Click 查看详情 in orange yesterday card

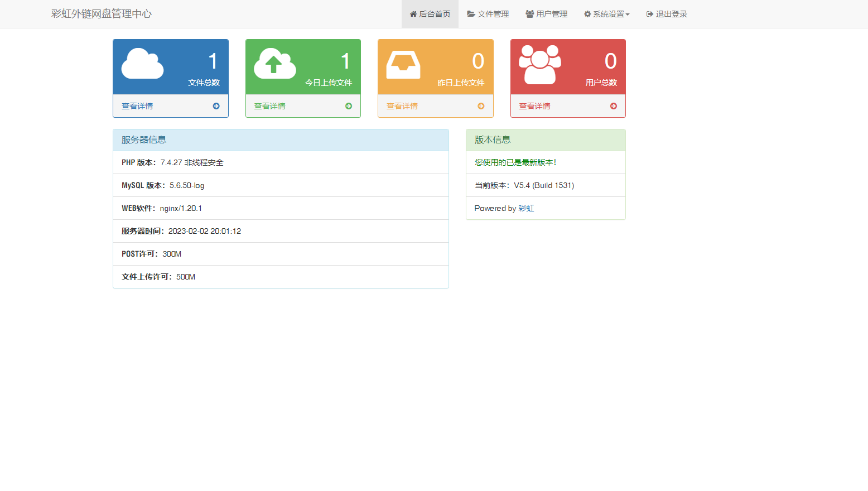tap(402, 106)
